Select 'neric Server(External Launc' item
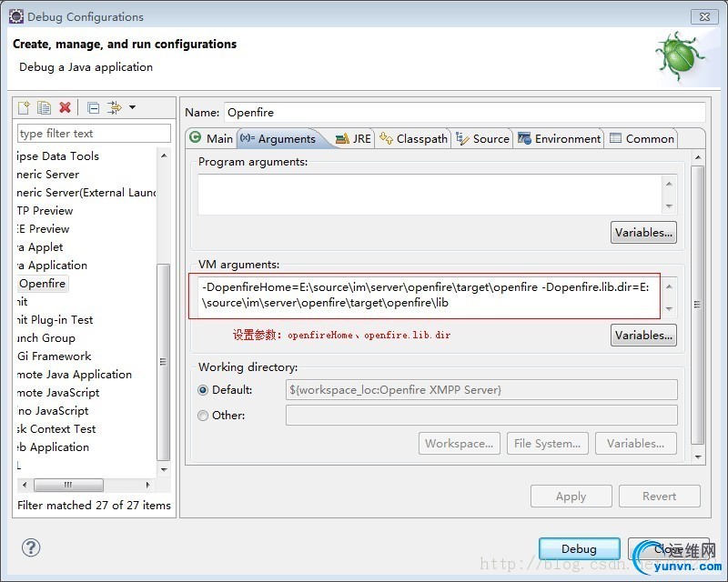The image size is (728, 582). pos(86,193)
